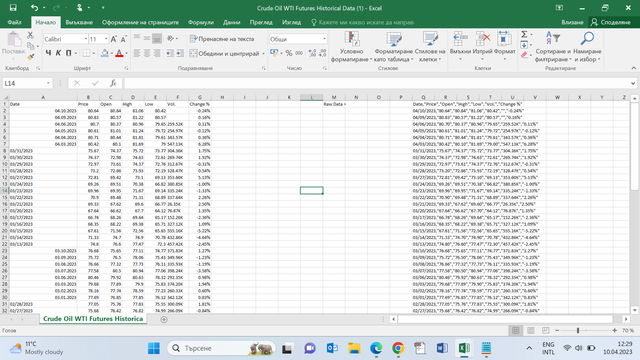Expand the formula bar chevron

[x=633, y=83]
